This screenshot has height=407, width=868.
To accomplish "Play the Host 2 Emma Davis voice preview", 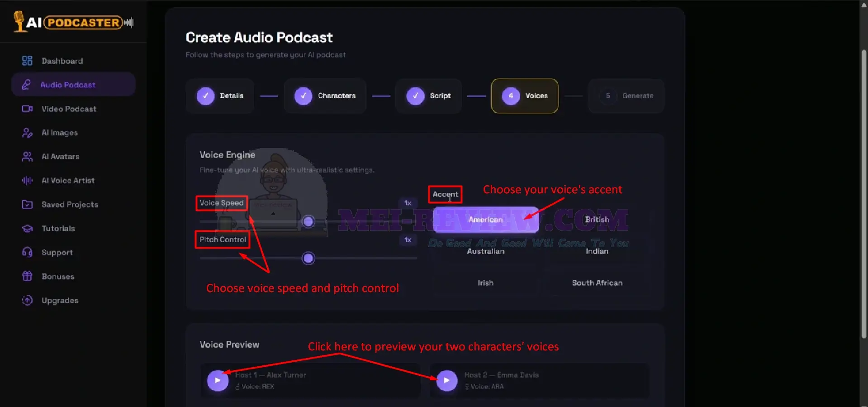I will (x=447, y=381).
